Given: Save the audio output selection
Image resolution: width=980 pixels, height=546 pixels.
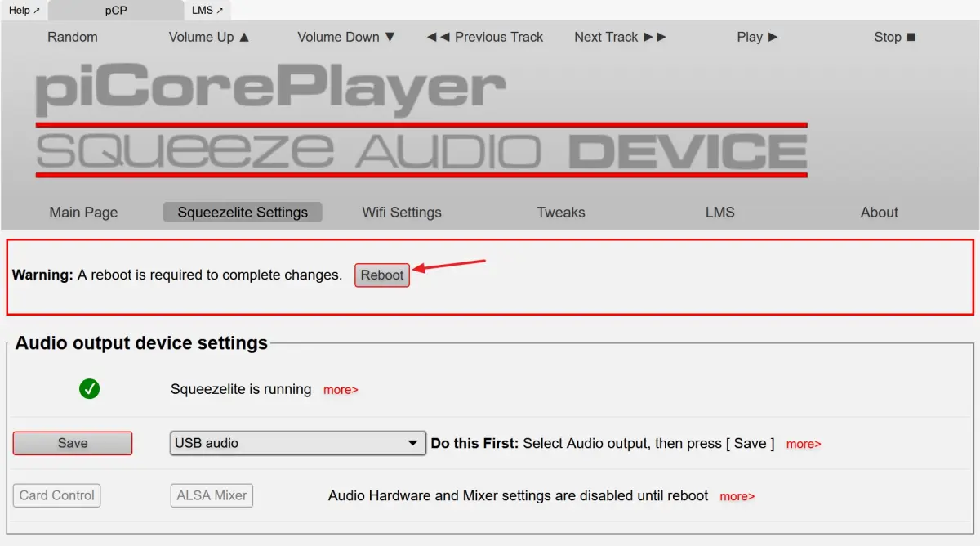Looking at the screenshot, I should point(73,443).
